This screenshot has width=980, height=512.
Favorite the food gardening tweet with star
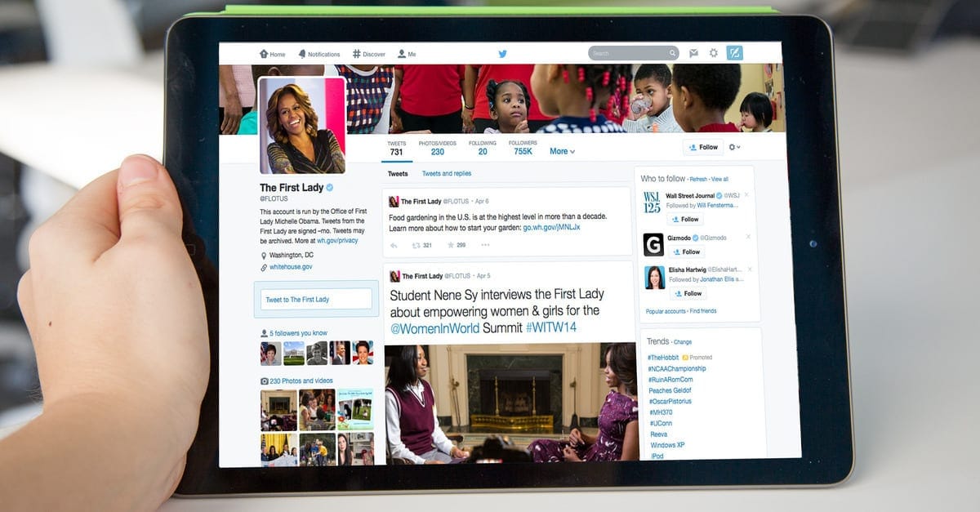(450, 245)
